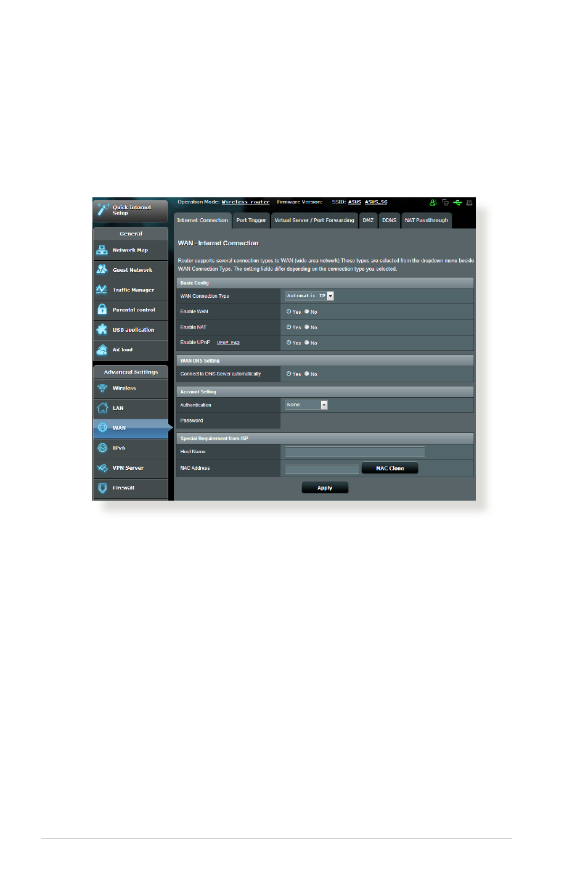Open Quick Internet Setup wizard icon
Image resolution: width=588 pixels, height=886 pixels.
(x=103, y=209)
